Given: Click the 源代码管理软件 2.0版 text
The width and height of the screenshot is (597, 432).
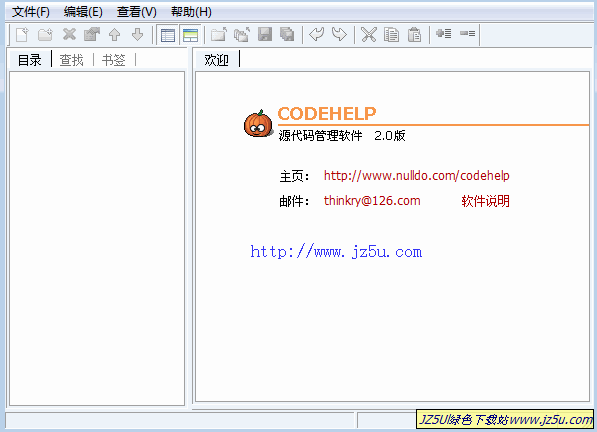Looking at the screenshot, I should (342, 135).
